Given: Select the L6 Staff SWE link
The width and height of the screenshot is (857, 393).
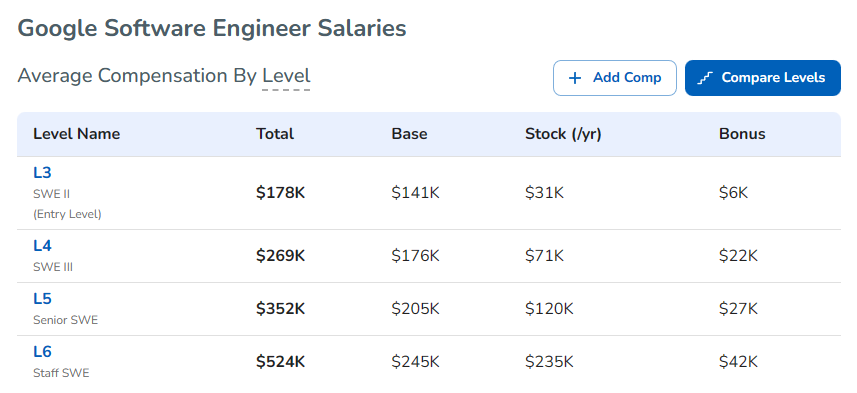Looking at the screenshot, I should point(42,352).
